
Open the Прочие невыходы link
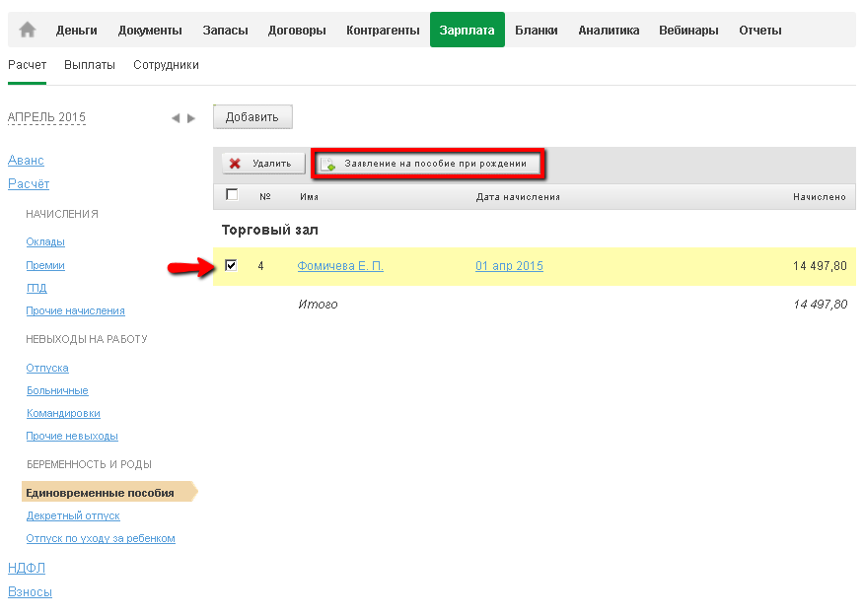coord(72,436)
